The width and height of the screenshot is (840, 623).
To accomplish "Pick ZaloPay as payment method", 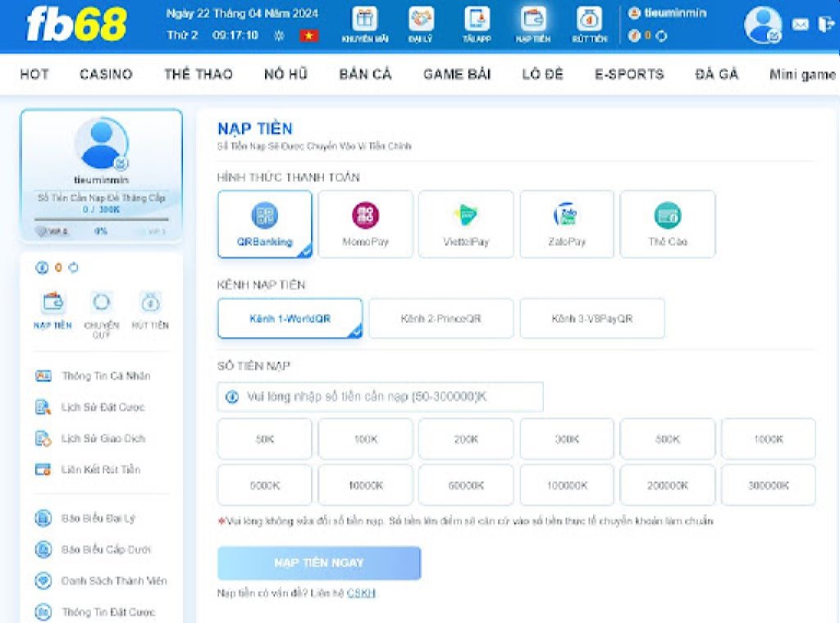I will click(x=566, y=224).
